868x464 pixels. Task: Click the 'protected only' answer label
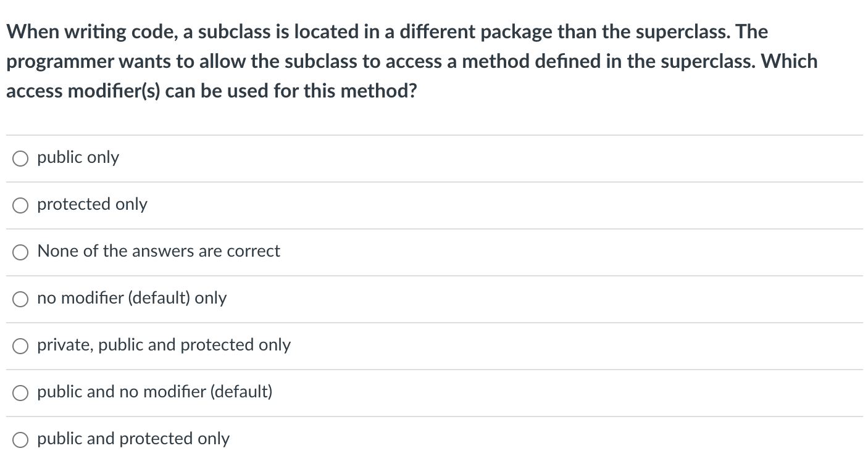pyautogui.click(x=91, y=205)
